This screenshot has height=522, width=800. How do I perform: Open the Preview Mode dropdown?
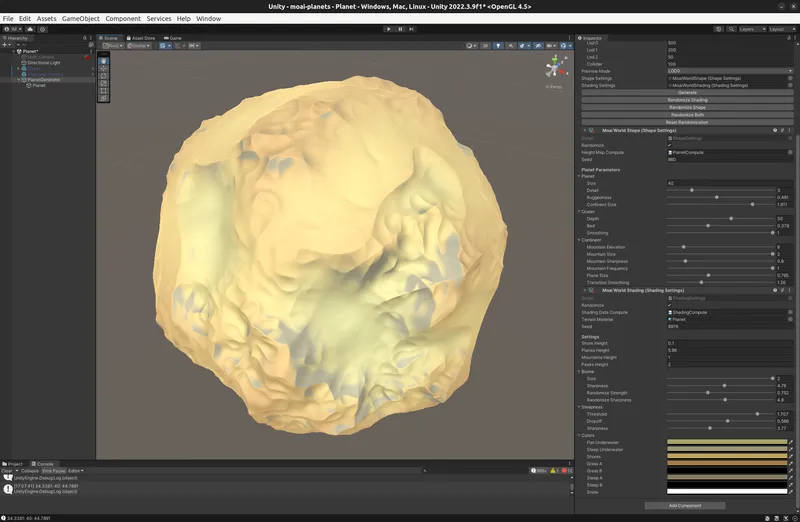(730, 71)
